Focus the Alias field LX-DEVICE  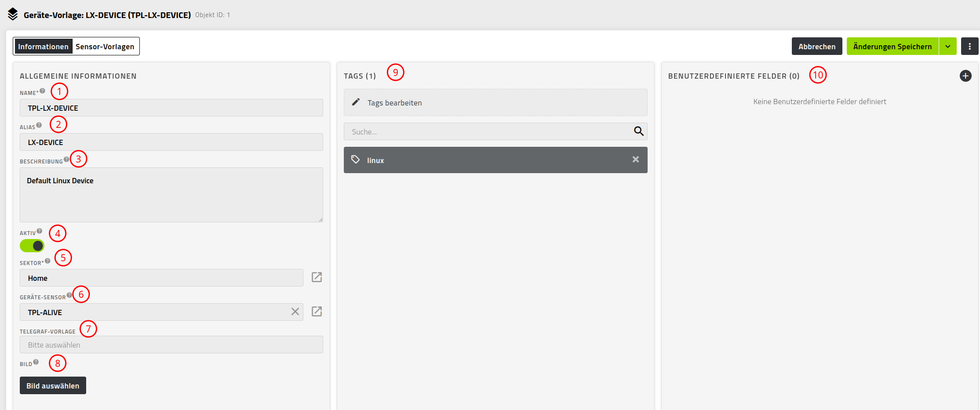coord(171,142)
